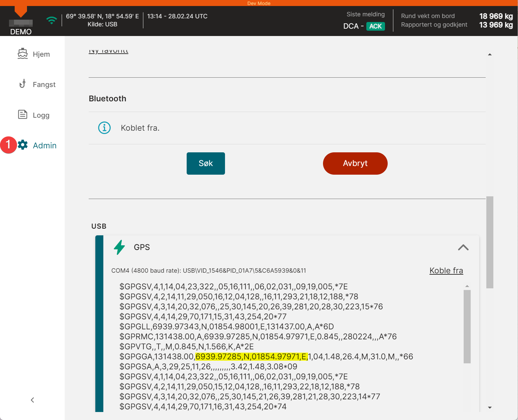The image size is (518, 420).
Task: Click the last $GPGSV line ending *74
Action: (x=203, y=407)
